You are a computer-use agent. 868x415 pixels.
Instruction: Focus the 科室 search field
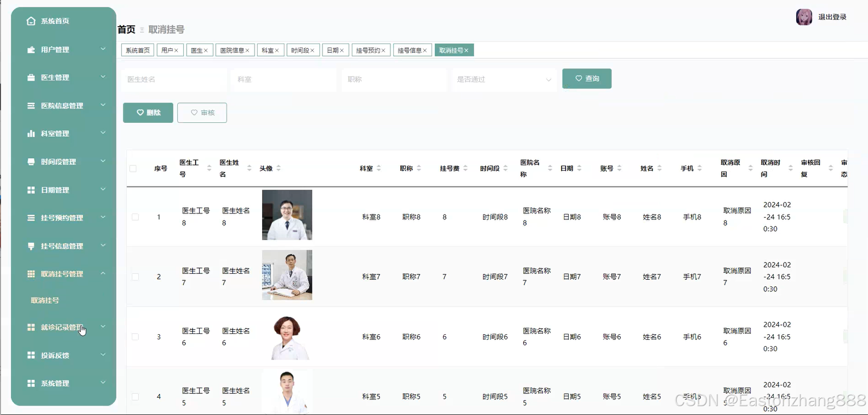point(284,79)
